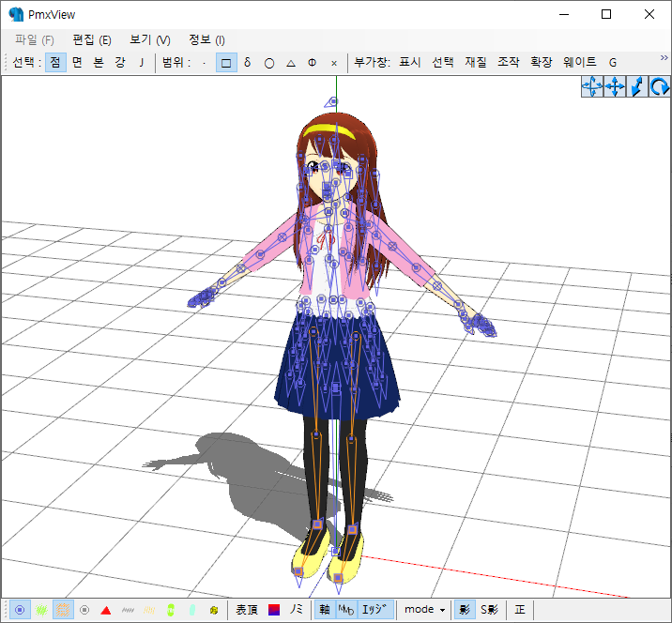Image resolution: width=672 pixels, height=623 pixels.
Task: Select the triangle range selection shape
Action: tap(291, 63)
